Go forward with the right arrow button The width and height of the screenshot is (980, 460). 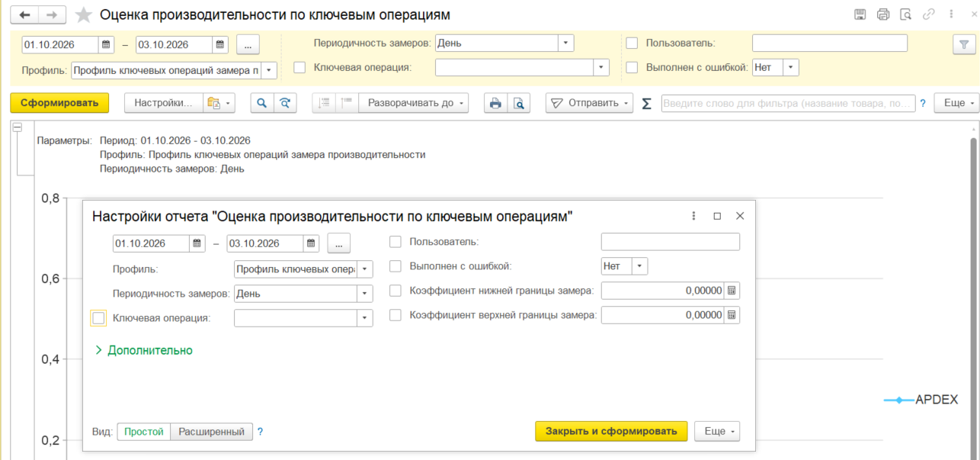pyautogui.click(x=52, y=14)
